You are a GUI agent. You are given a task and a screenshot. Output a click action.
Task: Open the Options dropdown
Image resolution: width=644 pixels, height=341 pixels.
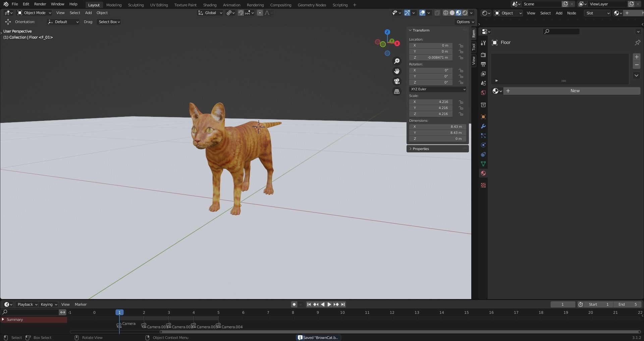click(x=465, y=22)
